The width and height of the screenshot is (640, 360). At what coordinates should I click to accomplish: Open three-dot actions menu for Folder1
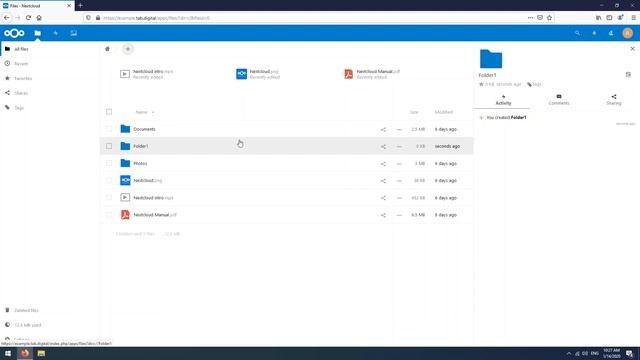pyautogui.click(x=399, y=147)
